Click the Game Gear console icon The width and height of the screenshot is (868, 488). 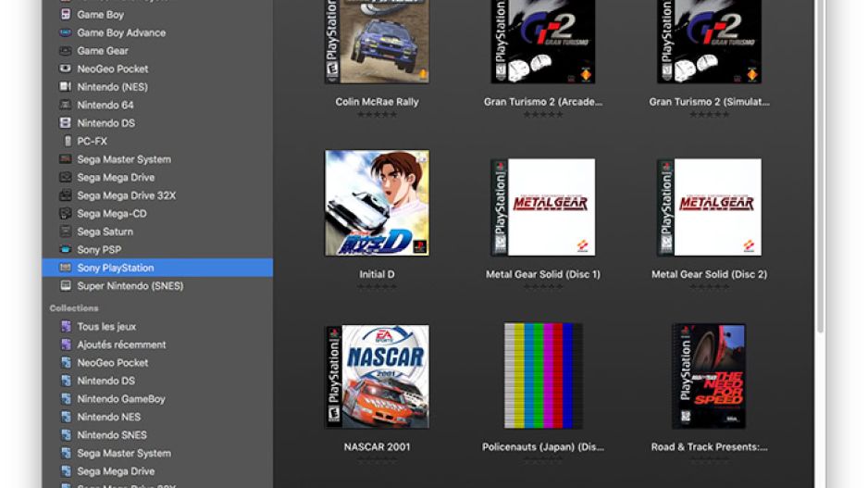click(x=66, y=50)
